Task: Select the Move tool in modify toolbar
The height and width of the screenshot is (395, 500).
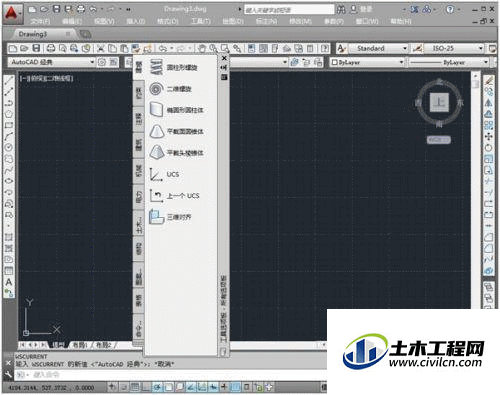Action: (x=489, y=136)
